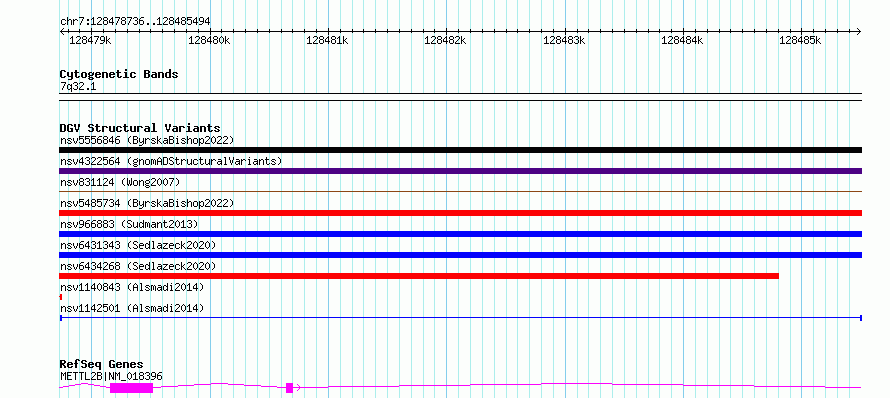Click the 128485k ruler tick label
The height and width of the screenshot is (398, 890).
pyautogui.click(x=800, y=40)
